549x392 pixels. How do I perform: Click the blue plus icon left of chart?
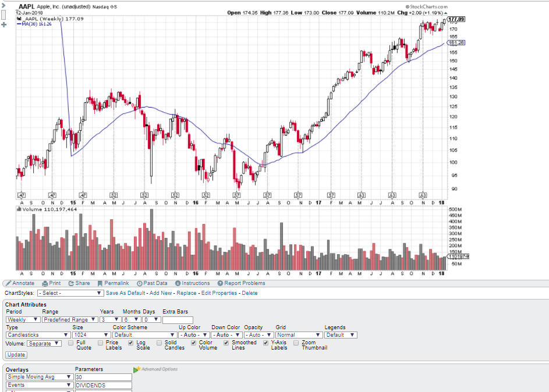click(4, 24)
